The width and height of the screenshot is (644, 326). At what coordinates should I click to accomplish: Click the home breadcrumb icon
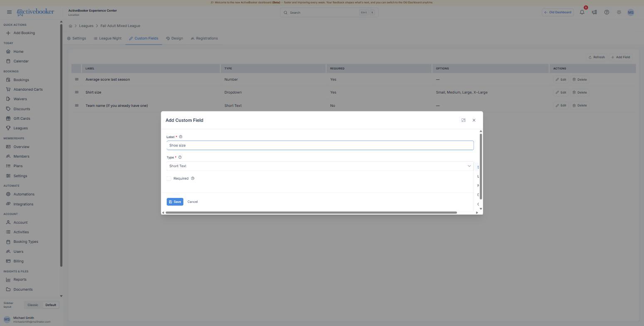70,26
